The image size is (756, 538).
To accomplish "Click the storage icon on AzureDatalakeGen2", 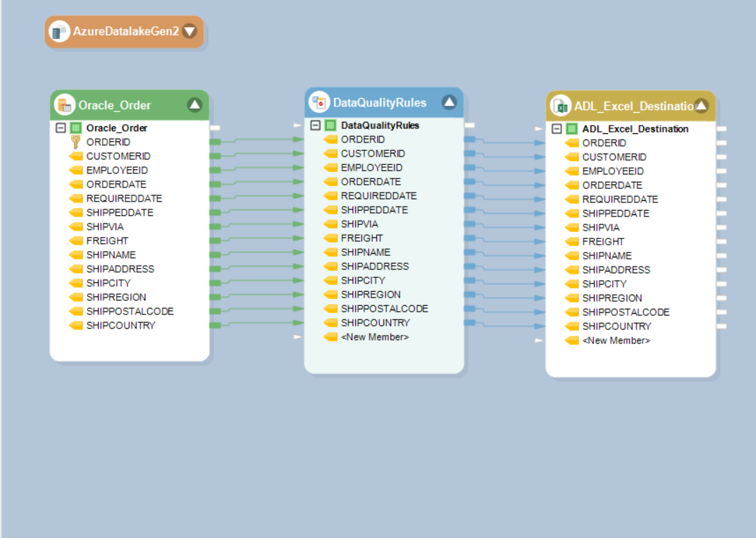I will pyautogui.click(x=58, y=31).
